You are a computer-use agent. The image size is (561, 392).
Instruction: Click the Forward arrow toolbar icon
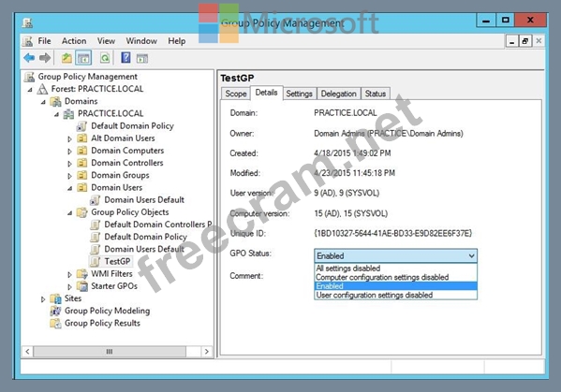click(45, 58)
